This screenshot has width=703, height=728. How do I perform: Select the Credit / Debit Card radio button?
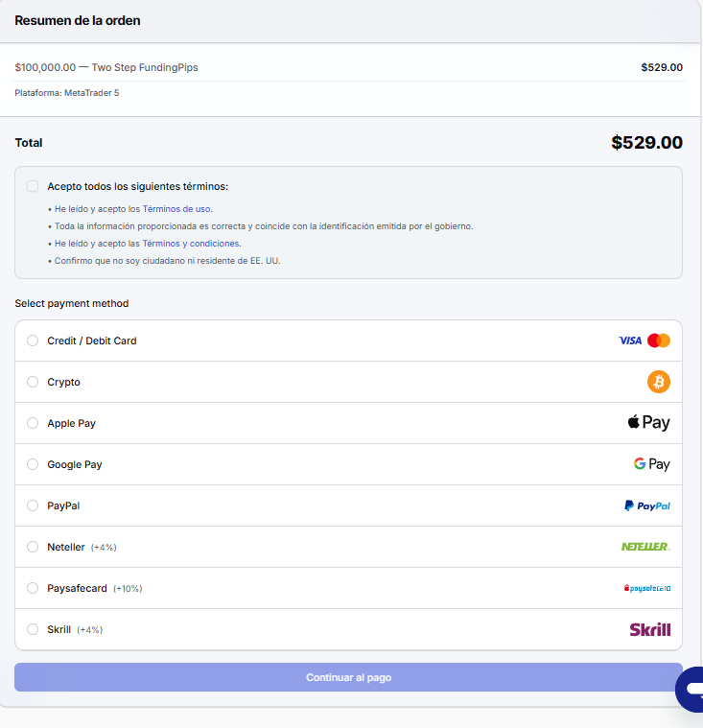click(x=33, y=341)
